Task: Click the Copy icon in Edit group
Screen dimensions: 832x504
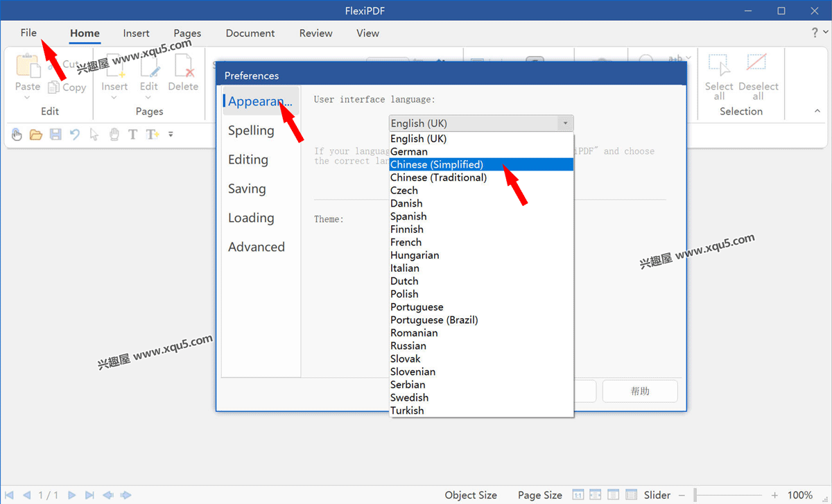Action: point(54,87)
